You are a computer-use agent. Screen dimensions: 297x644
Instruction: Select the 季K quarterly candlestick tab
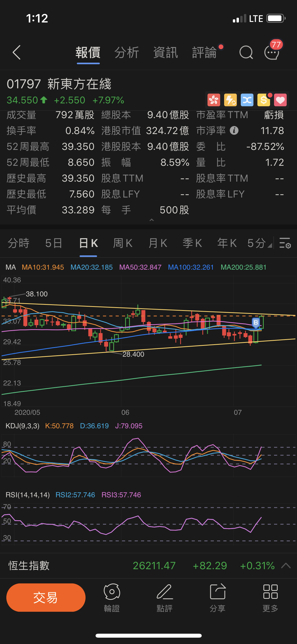pos(192,243)
